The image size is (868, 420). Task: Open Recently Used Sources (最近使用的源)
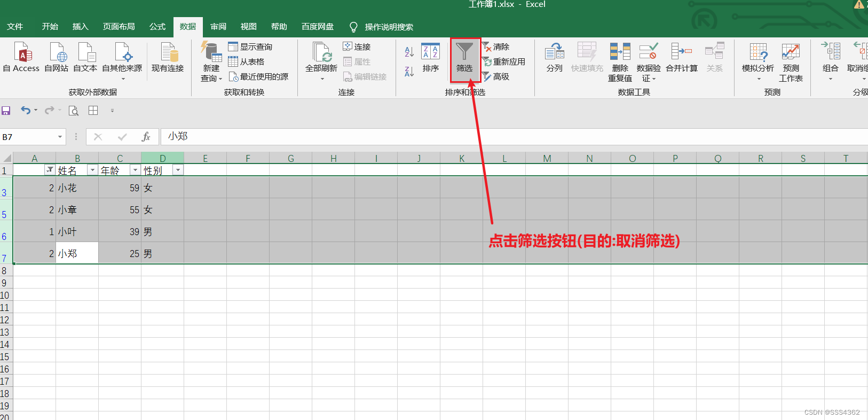(258, 76)
